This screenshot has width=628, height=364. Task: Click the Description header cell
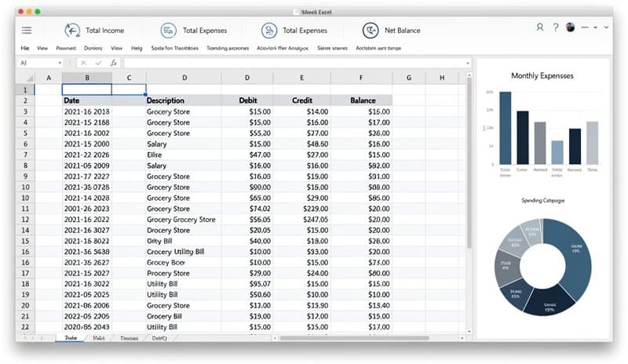pyautogui.click(x=184, y=100)
